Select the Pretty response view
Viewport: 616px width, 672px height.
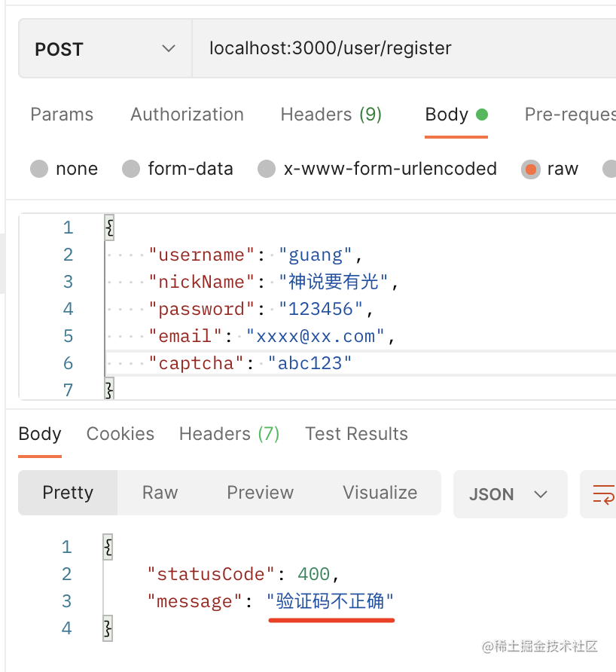[x=68, y=493]
